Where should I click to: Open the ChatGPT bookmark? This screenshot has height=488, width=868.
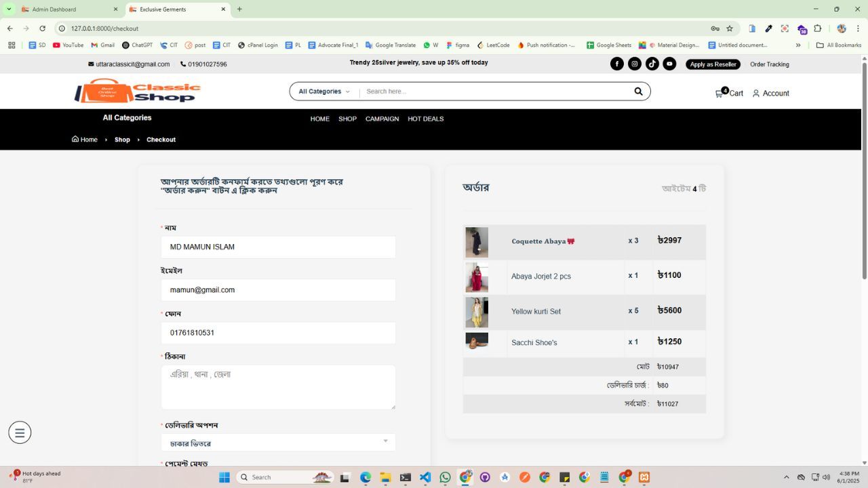(137, 45)
